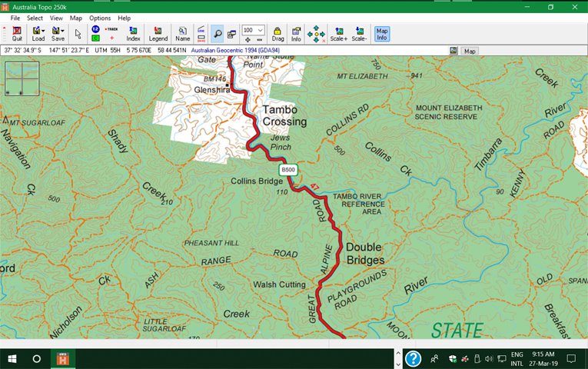
Task: Click the Scale+ button
Action: (339, 34)
